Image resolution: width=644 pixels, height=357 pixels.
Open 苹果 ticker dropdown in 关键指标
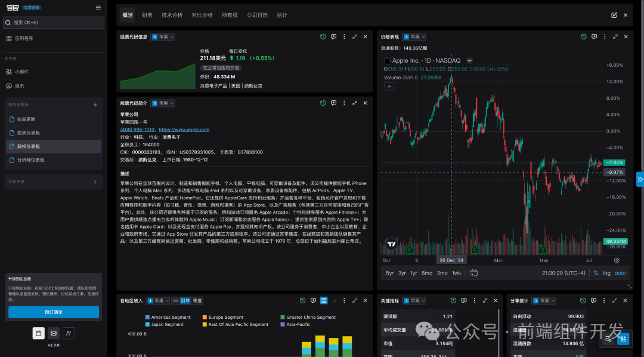(414, 301)
